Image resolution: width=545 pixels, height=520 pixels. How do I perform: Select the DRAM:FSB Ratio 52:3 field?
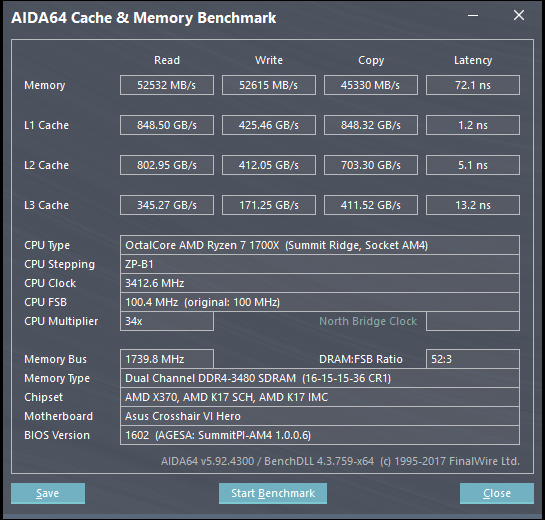tap(473, 359)
